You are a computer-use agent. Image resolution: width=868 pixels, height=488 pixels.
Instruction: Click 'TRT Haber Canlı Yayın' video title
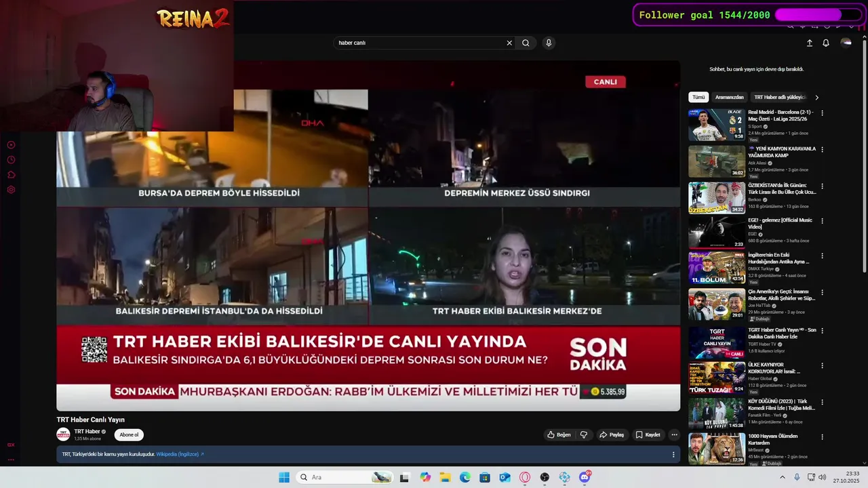point(90,420)
